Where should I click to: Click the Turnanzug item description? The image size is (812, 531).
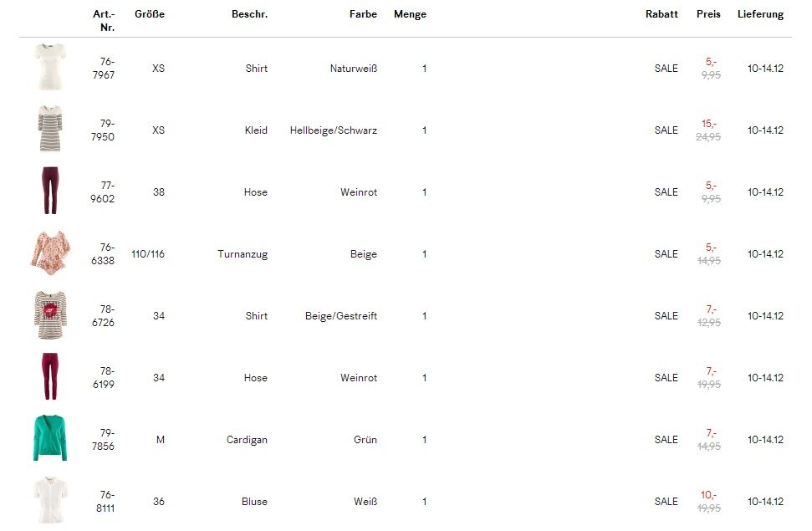click(243, 254)
